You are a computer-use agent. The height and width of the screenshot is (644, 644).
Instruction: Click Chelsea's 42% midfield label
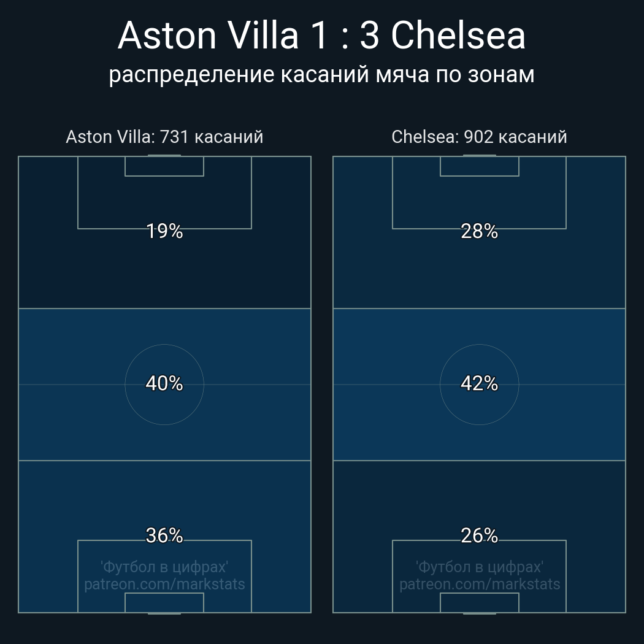tap(479, 383)
